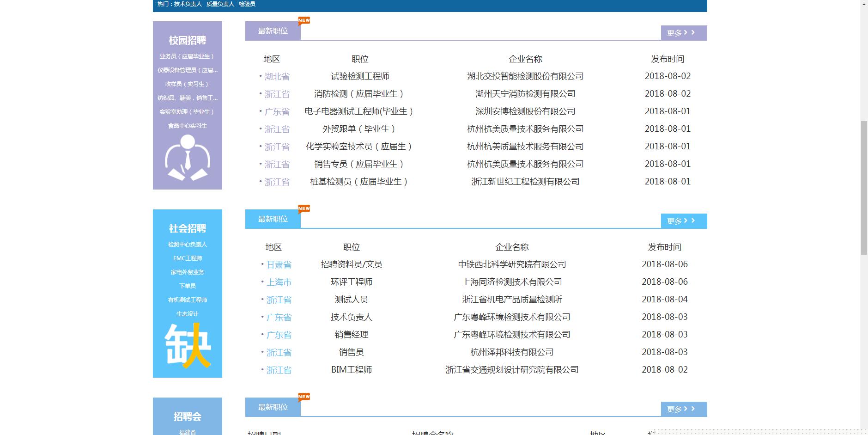Open the 社会招聘 sidebar heading
Viewport: 868px width, 435px height.
click(x=187, y=229)
